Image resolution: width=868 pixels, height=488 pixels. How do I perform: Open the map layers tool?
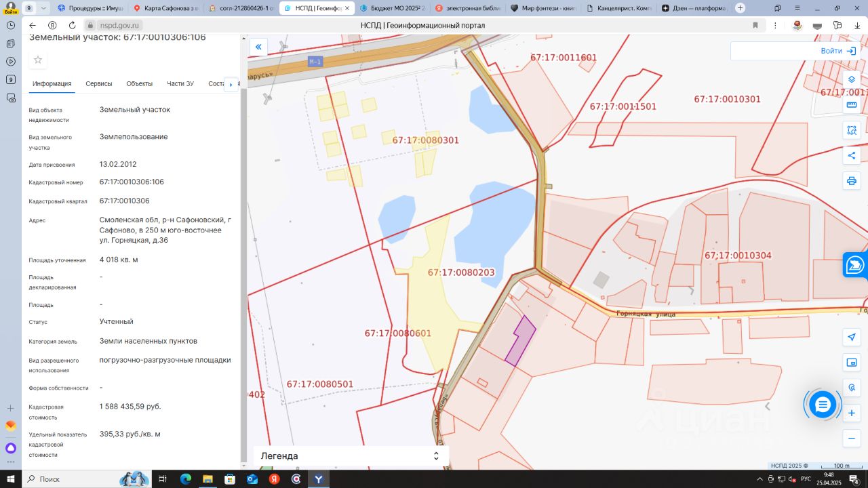click(852, 79)
